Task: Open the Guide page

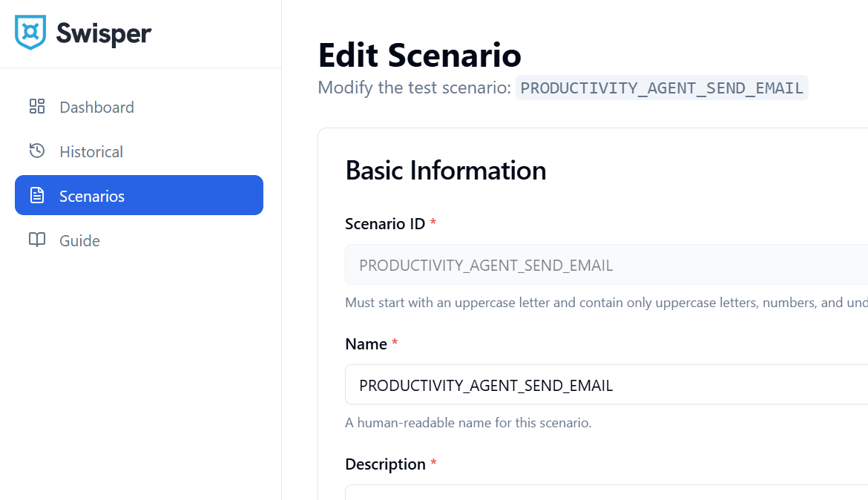Action: pos(139,240)
